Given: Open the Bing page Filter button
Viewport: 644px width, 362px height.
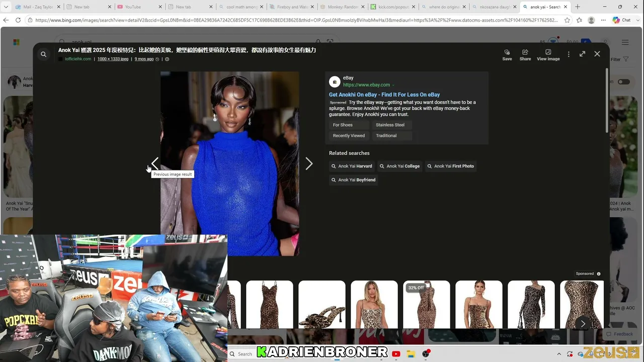Looking at the screenshot, I should (619, 59).
